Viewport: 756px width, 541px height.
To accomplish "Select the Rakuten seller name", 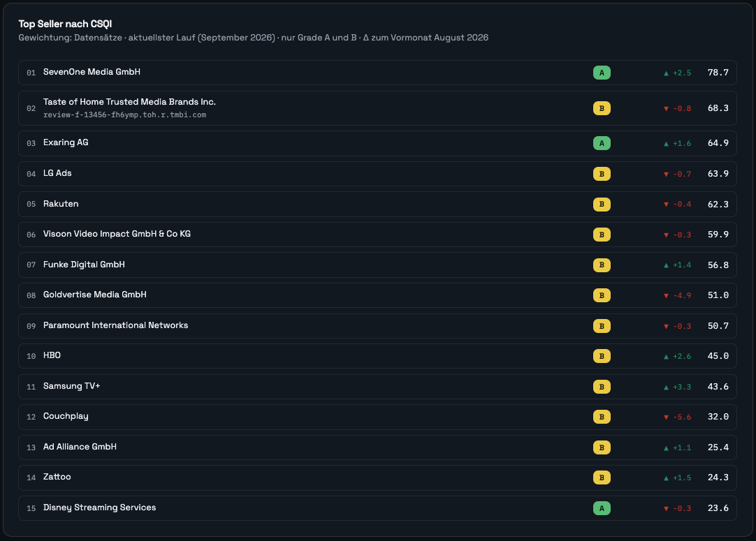I will click(61, 204).
